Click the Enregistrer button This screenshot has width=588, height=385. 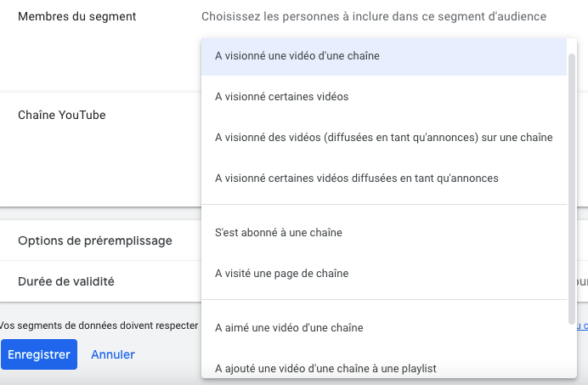38,354
